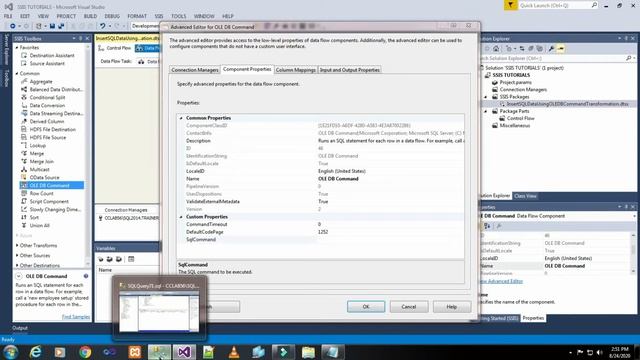Select Aggregate in SSIS Toolbox

pos(41,81)
